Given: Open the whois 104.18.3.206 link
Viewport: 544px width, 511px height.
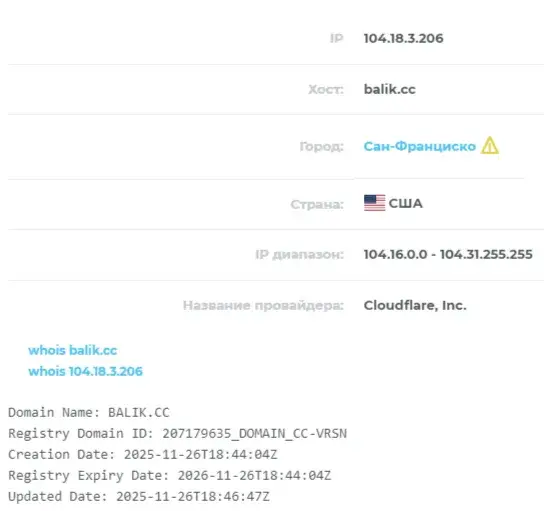Looking at the screenshot, I should (85, 371).
